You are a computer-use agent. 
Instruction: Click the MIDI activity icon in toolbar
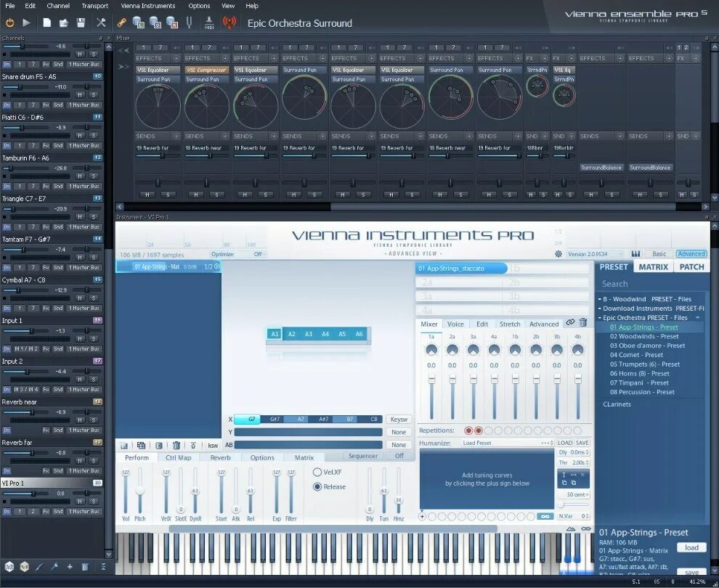click(209, 23)
